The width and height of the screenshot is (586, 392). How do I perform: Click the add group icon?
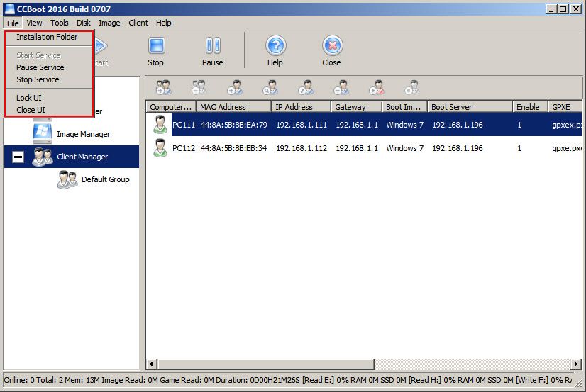point(164,87)
